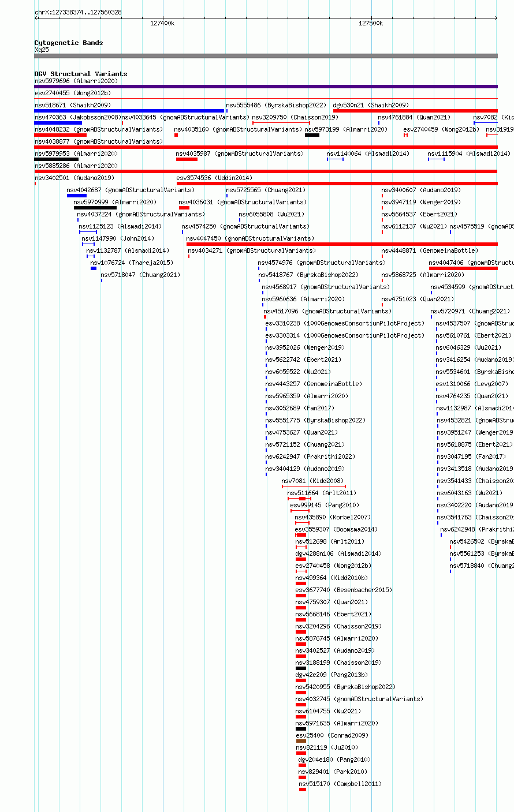This screenshot has width=514, height=812.
Task: Select nsv5664537 (Ebert2021) label
Action: tap(419, 214)
